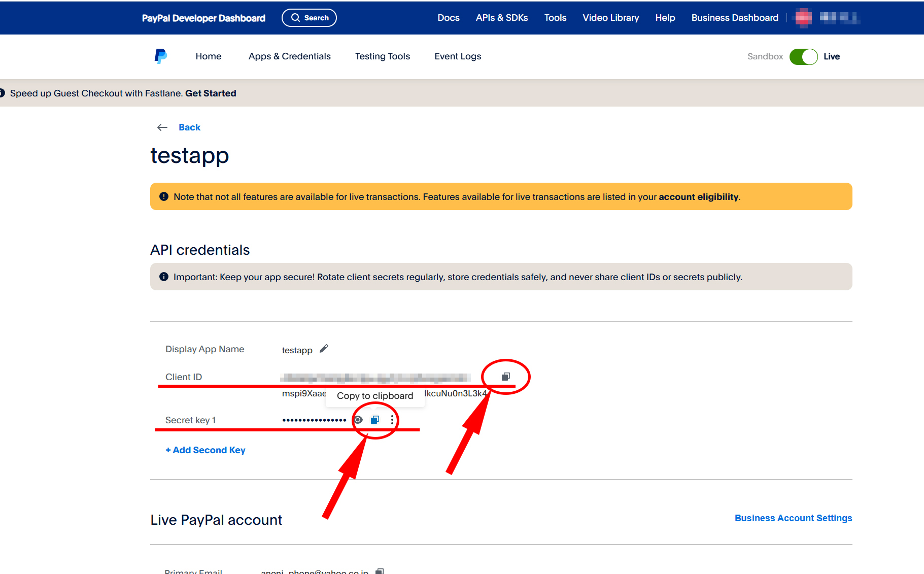Open Business Account Settings
Screen dimensions: 924x574
[x=794, y=518]
